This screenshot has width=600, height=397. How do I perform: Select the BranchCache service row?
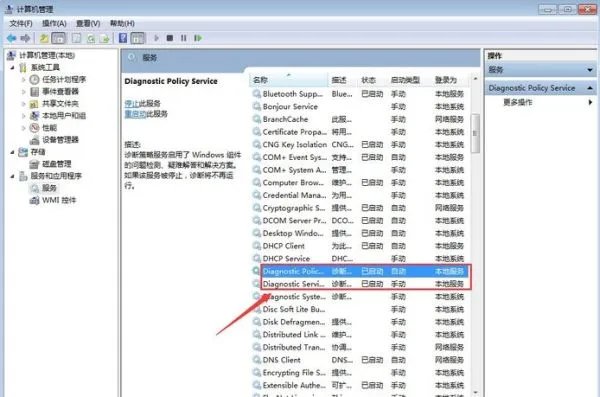360,119
